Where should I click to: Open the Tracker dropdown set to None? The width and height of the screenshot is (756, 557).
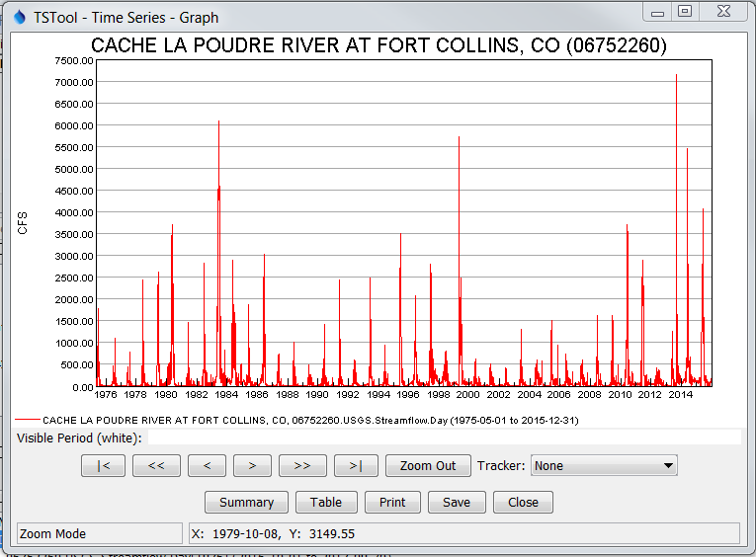(604, 466)
